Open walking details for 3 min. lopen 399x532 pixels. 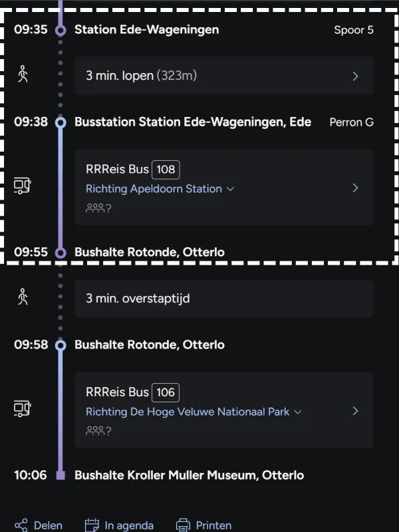355,76
